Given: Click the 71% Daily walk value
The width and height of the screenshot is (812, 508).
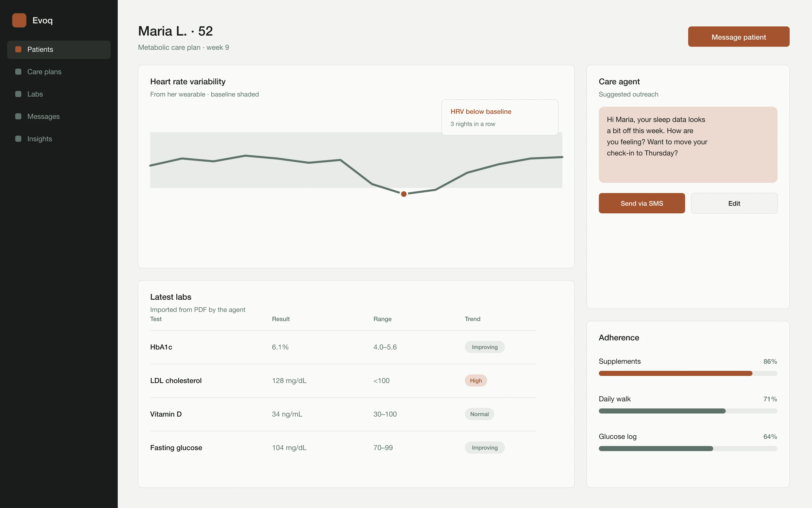Looking at the screenshot, I should [770, 399].
